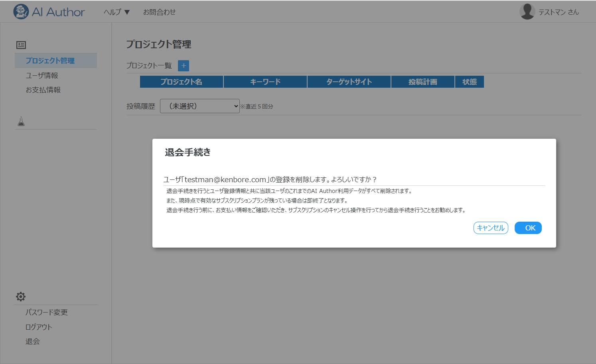The height and width of the screenshot is (364, 596).
Task: Click the settings gear icon in sidebar
Action: coord(21,297)
